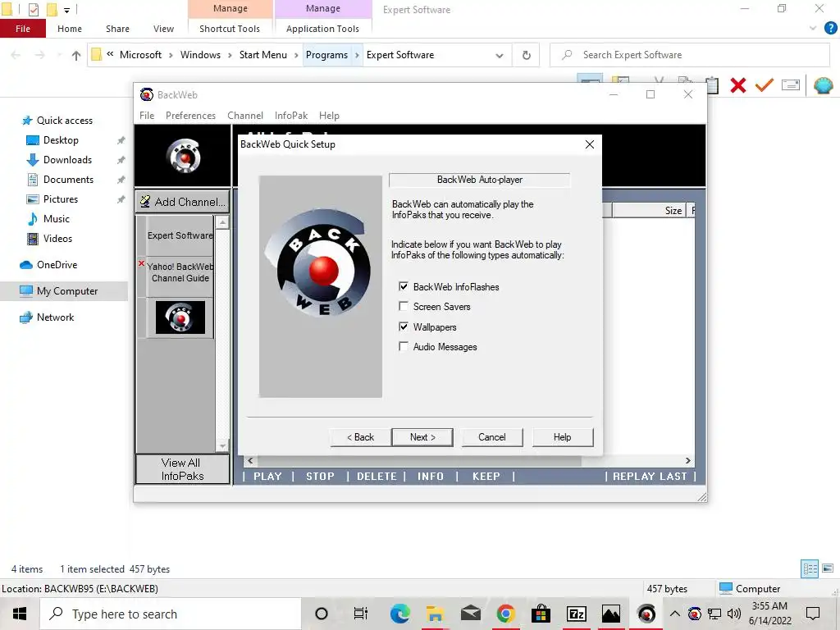Open 7-Zip from the taskbar
Viewport: 840px width, 630px height.
pos(576,614)
